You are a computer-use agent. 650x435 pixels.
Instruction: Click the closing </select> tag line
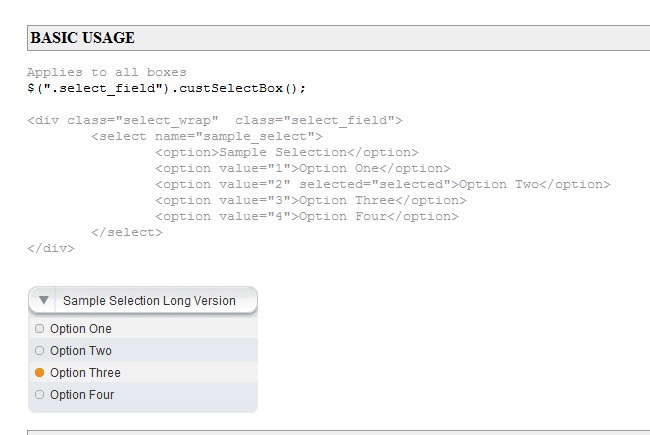pyautogui.click(x=126, y=232)
